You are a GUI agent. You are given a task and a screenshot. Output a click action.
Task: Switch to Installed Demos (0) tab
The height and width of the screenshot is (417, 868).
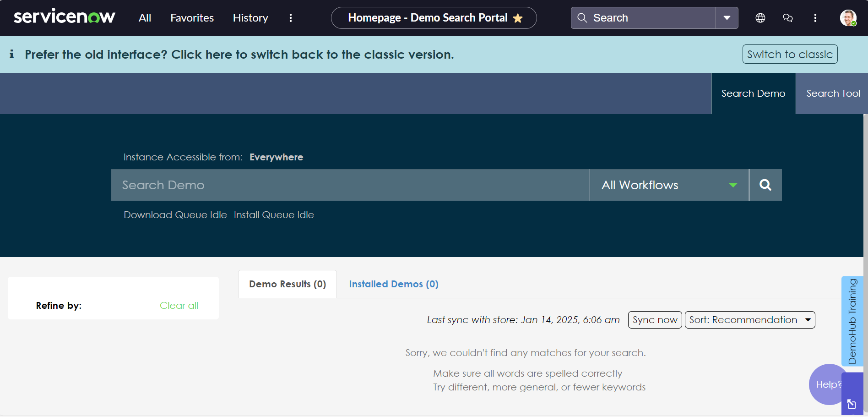click(394, 284)
